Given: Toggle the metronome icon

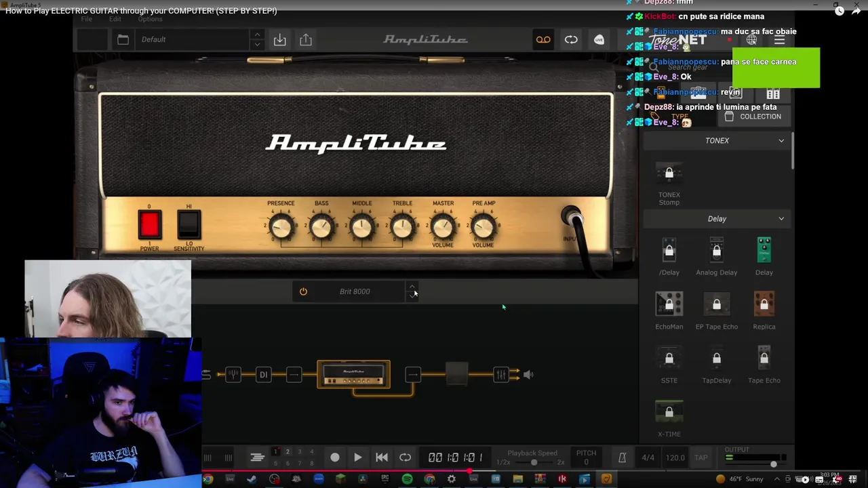Looking at the screenshot, I should pyautogui.click(x=622, y=457).
